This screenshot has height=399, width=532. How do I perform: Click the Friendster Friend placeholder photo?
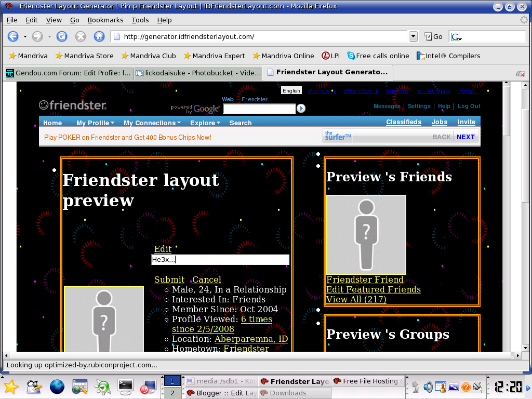pyautogui.click(x=366, y=235)
